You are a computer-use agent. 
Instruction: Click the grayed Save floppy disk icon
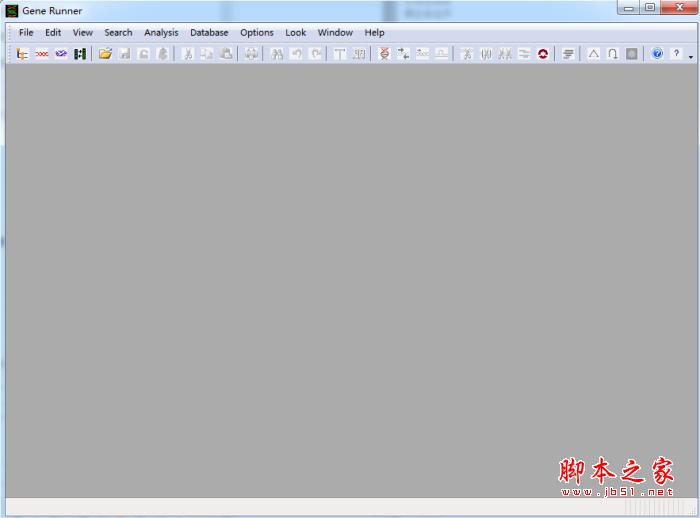(125, 54)
